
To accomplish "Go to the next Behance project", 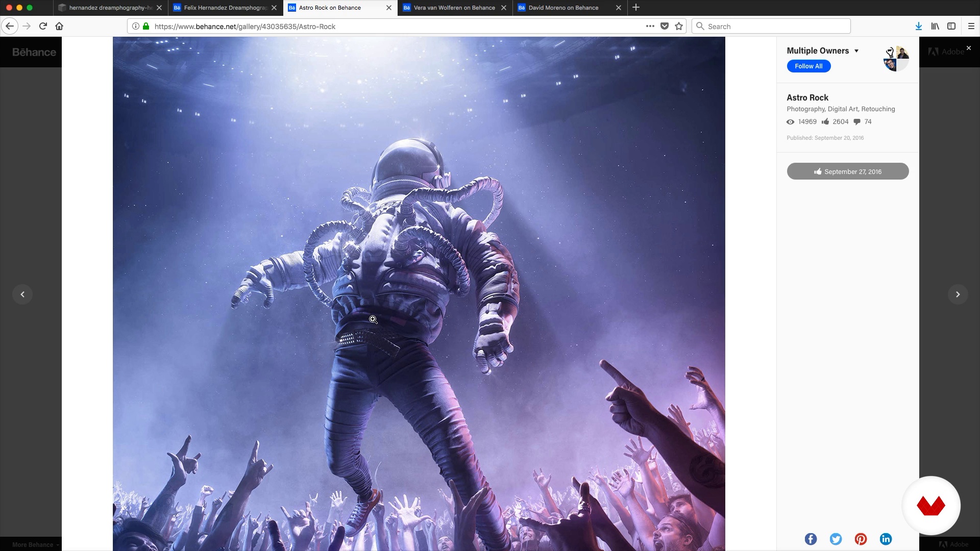I will coord(958,294).
